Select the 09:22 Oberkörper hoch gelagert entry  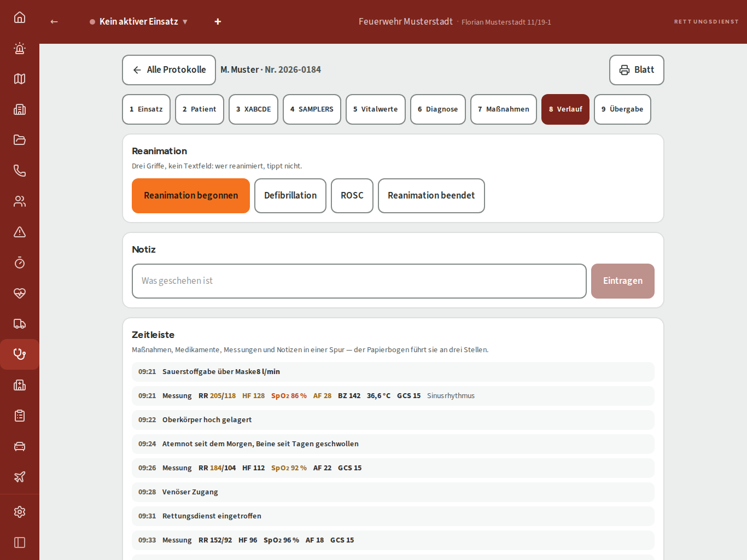tap(393, 420)
